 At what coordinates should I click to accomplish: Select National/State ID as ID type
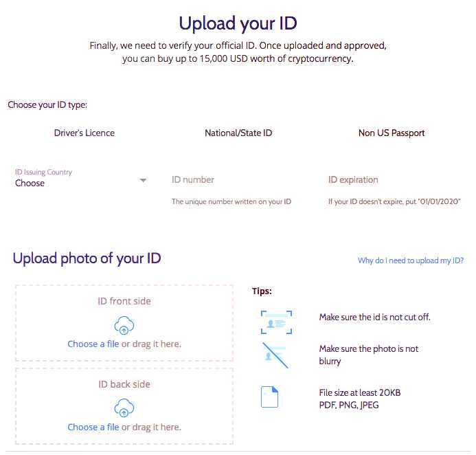(x=238, y=133)
